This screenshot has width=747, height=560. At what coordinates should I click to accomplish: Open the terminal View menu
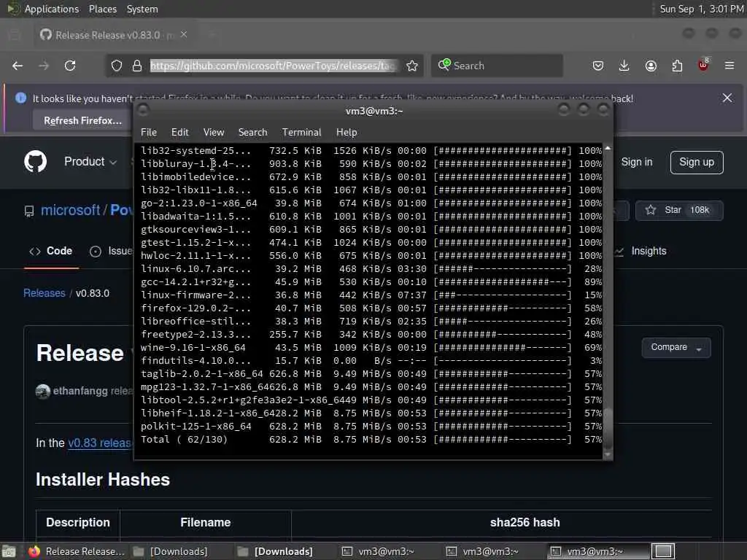(x=214, y=133)
